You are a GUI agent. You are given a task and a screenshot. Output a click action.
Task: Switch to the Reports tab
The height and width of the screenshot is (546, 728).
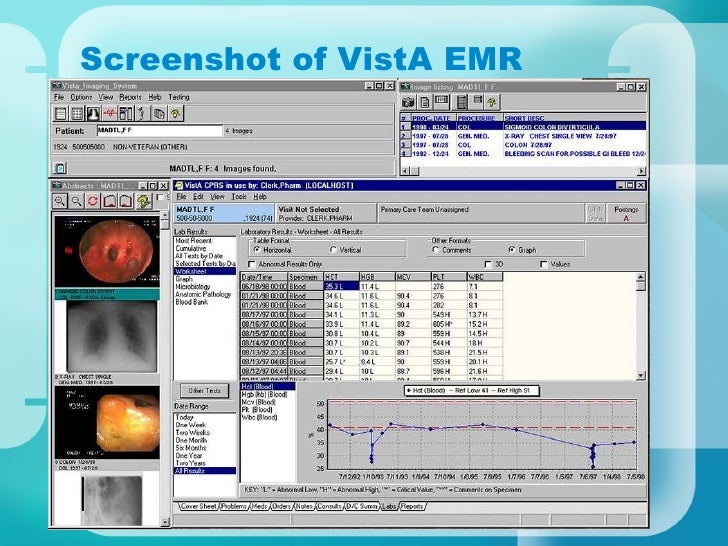click(x=412, y=506)
